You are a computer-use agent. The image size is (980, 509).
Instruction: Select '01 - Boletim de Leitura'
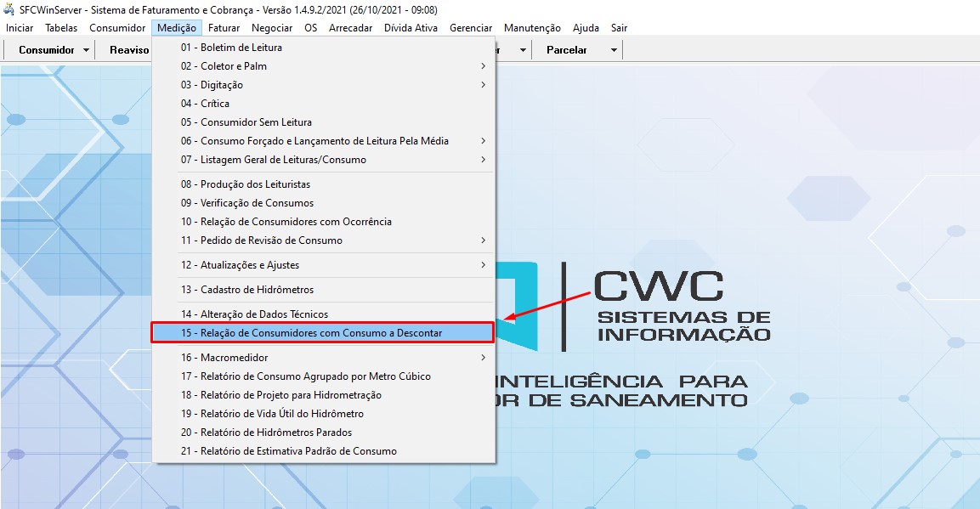pos(236,47)
